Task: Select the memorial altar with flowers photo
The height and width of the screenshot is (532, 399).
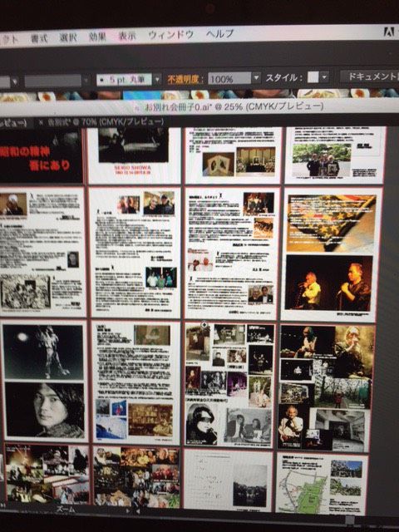Action: pos(255,162)
